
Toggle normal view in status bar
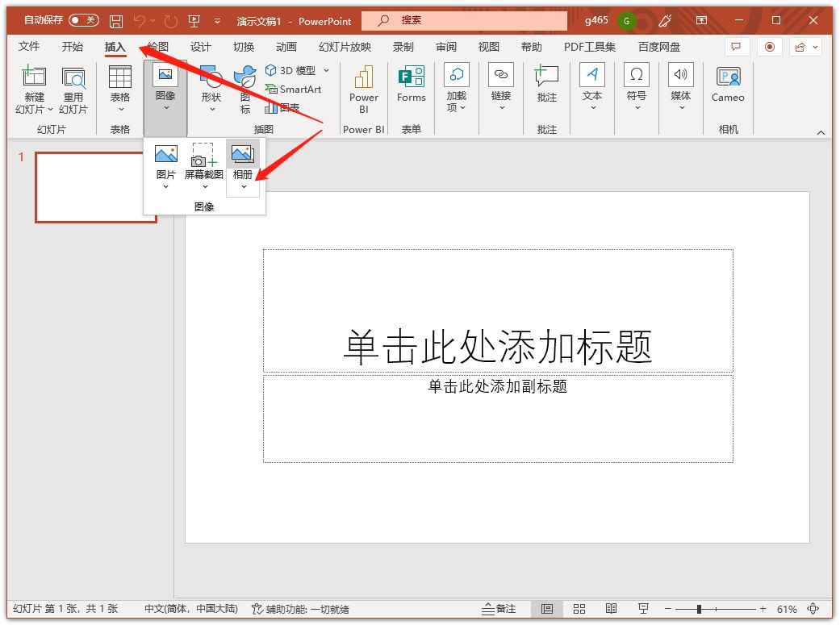(546, 609)
